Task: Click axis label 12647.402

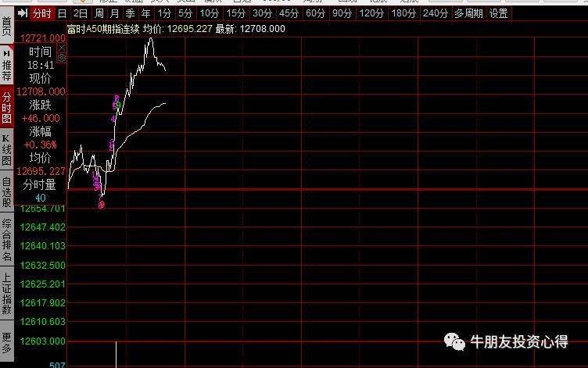Action: point(43,227)
